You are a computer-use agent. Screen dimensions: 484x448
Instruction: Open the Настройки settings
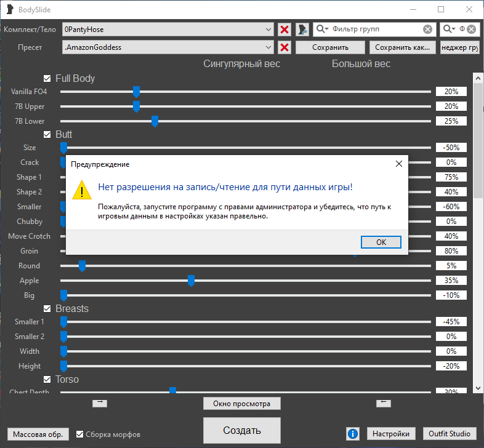pyautogui.click(x=391, y=434)
